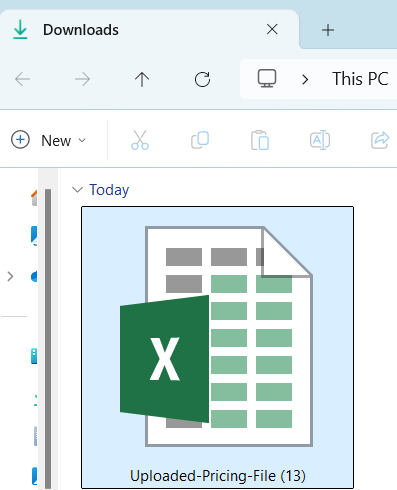
Task: Expand the navigation pane tree arrow
Action: point(10,276)
